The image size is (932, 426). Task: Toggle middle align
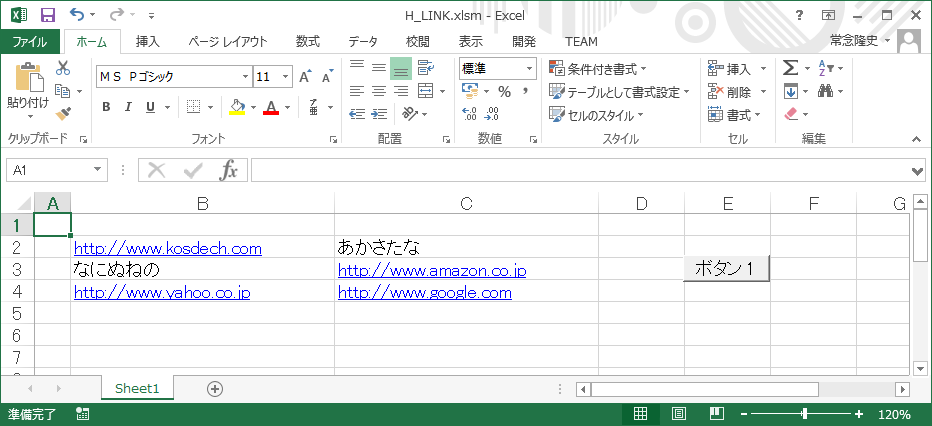tap(379, 68)
